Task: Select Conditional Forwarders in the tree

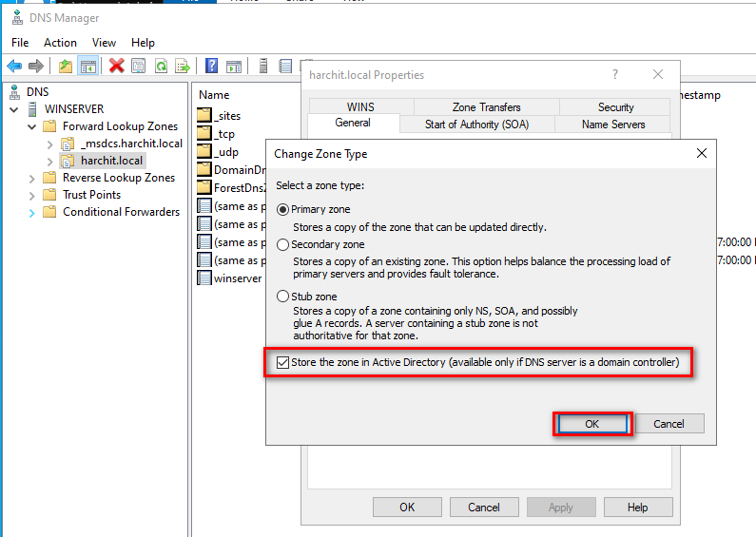Action: tap(121, 212)
